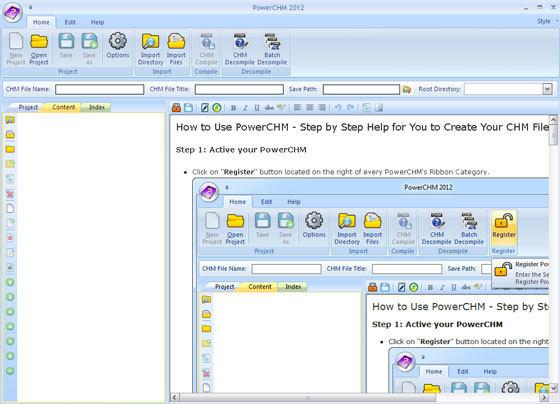560x404 pixels.
Task: Open the Help ribbon tab
Action: point(97,22)
